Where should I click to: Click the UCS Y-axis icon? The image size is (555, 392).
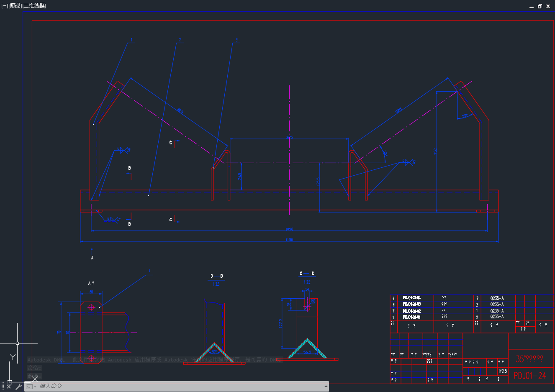tap(13, 357)
